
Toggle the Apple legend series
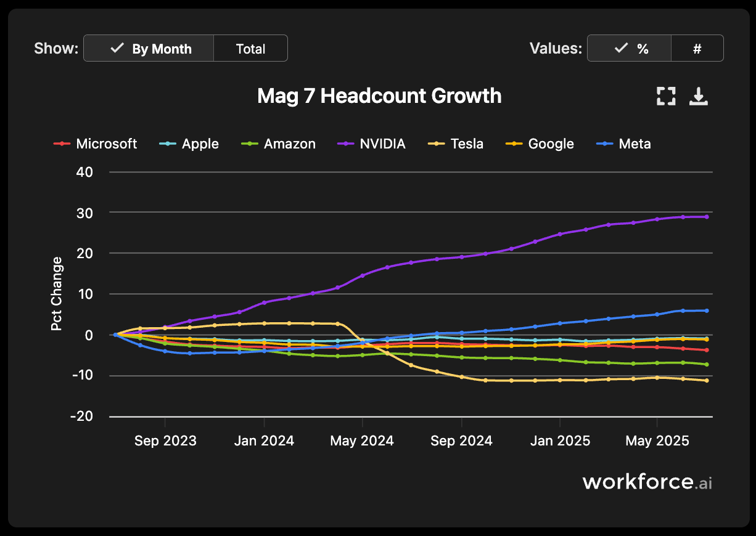pyautogui.click(x=189, y=144)
